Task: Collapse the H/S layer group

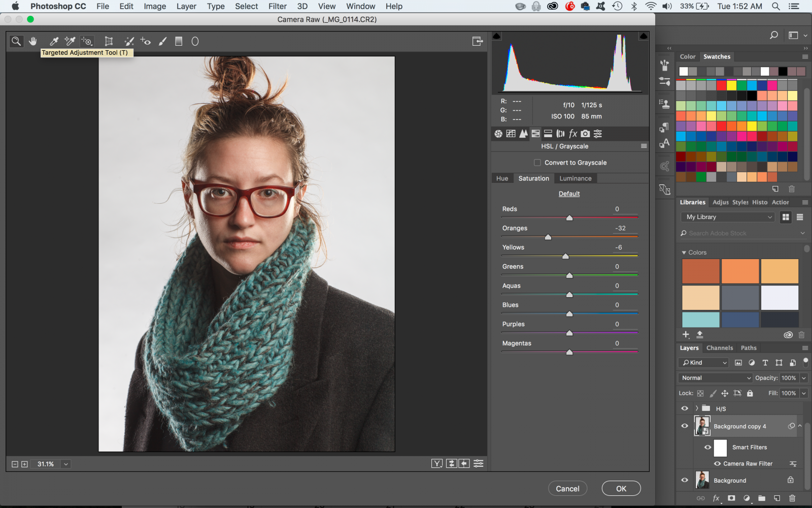Action: click(696, 408)
